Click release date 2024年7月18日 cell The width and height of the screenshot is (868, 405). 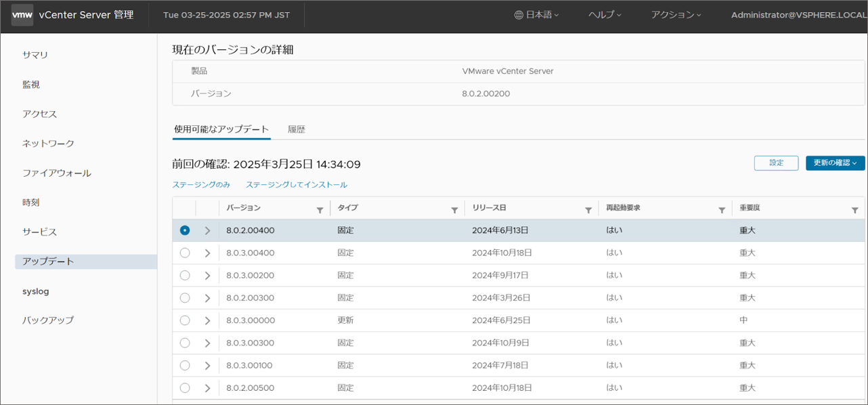click(500, 365)
